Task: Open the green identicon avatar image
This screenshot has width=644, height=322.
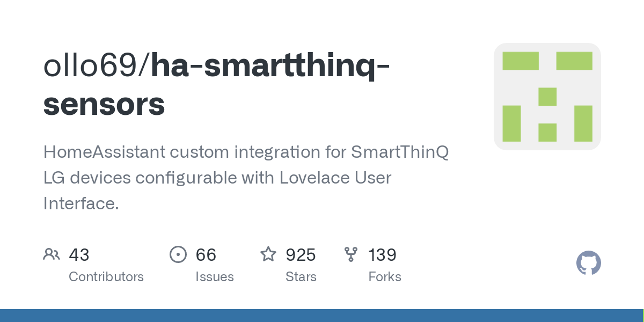Action: [x=547, y=97]
